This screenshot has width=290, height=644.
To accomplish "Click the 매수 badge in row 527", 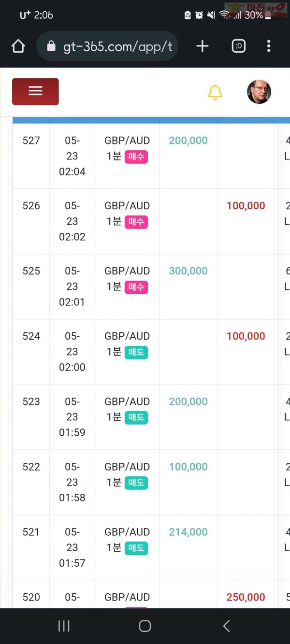I will pos(136,157).
